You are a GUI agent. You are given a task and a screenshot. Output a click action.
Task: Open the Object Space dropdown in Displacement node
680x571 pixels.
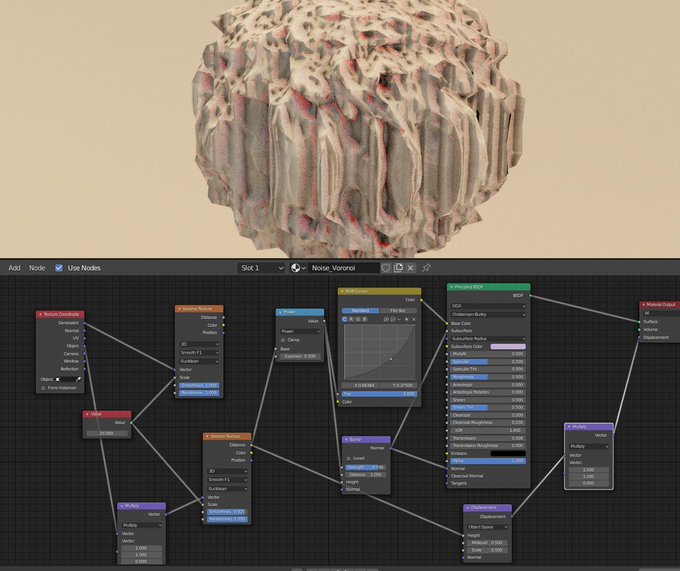pos(487,527)
